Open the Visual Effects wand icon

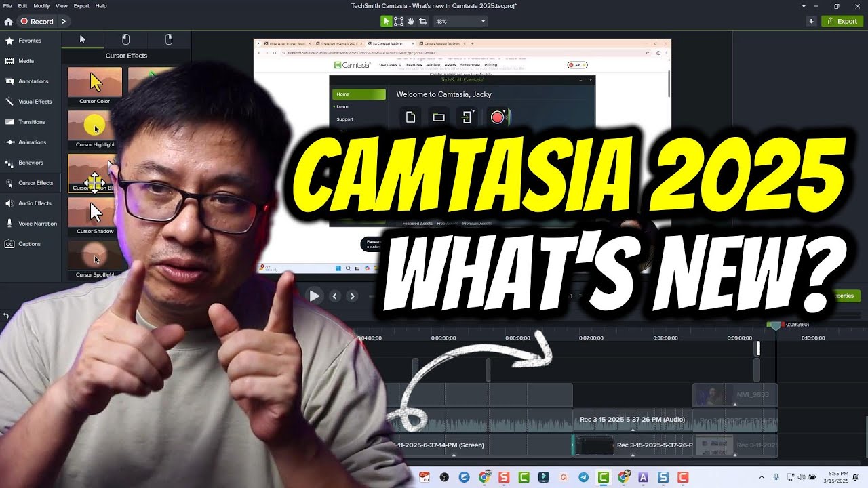click(9, 102)
